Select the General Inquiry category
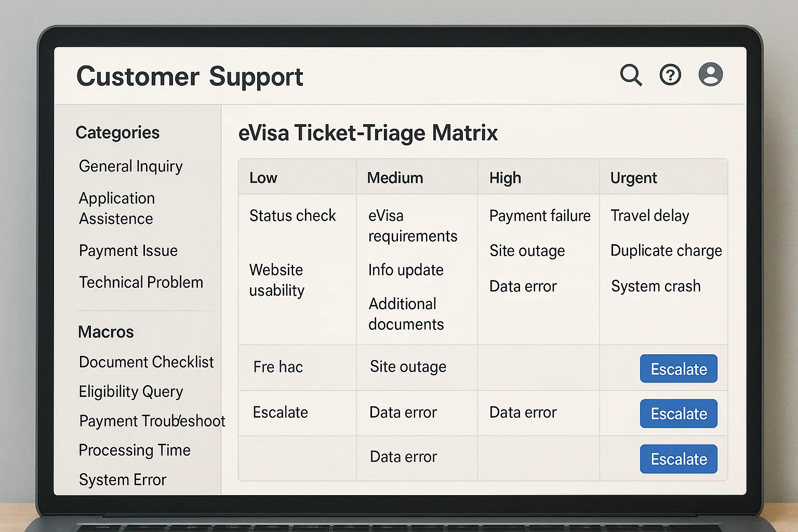This screenshot has width=798, height=532. [x=130, y=166]
